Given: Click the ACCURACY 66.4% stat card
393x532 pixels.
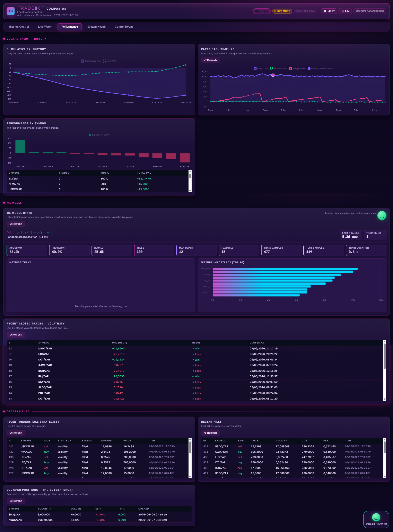Looking at the screenshot, I should pyautogui.click(x=27, y=250).
